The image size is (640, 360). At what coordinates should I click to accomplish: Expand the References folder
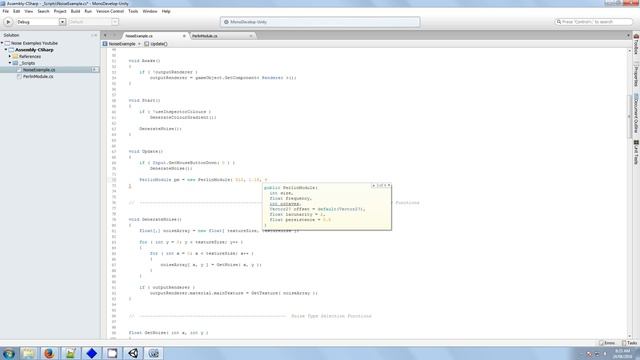point(10,56)
